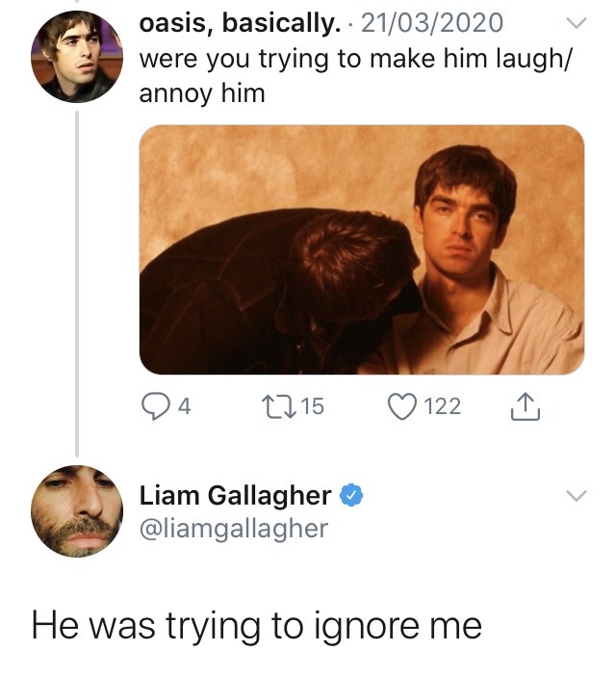Image resolution: width=616 pixels, height=676 pixels.
Task: Click the retweet arrows icon
Action: pyautogui.click(x=279, y=406)
